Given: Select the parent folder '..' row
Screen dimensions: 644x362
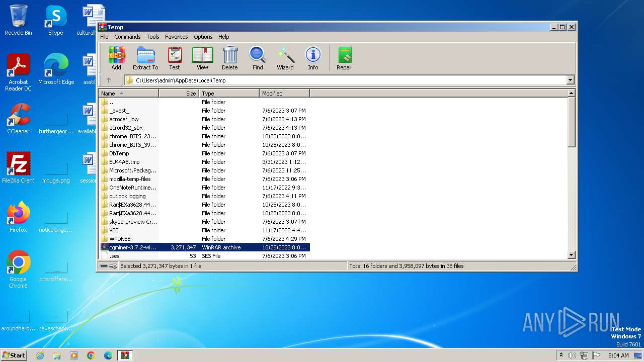Looking at the screenshot, I should (204, 102).
